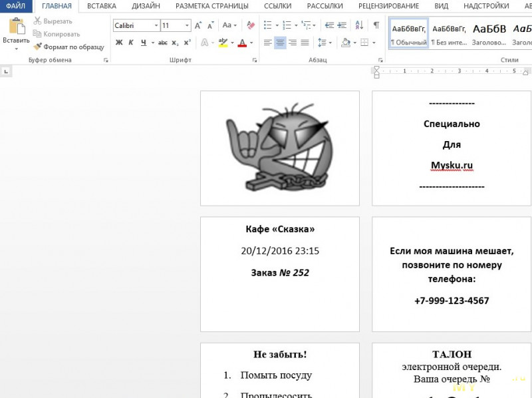Click right indent marker on ruler
Image resolution: width=532 pixels, height=398 pixels.
pos(525,72)
